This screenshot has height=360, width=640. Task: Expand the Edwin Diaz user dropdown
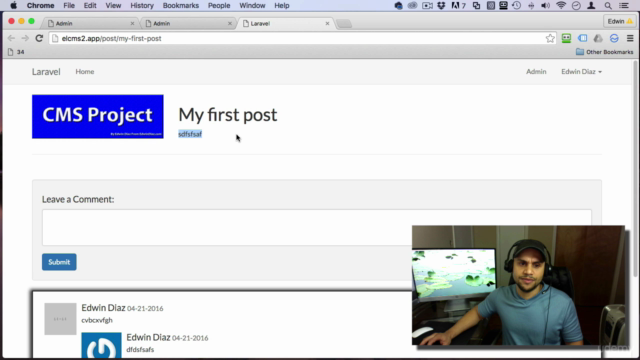[x=581, y=71]
